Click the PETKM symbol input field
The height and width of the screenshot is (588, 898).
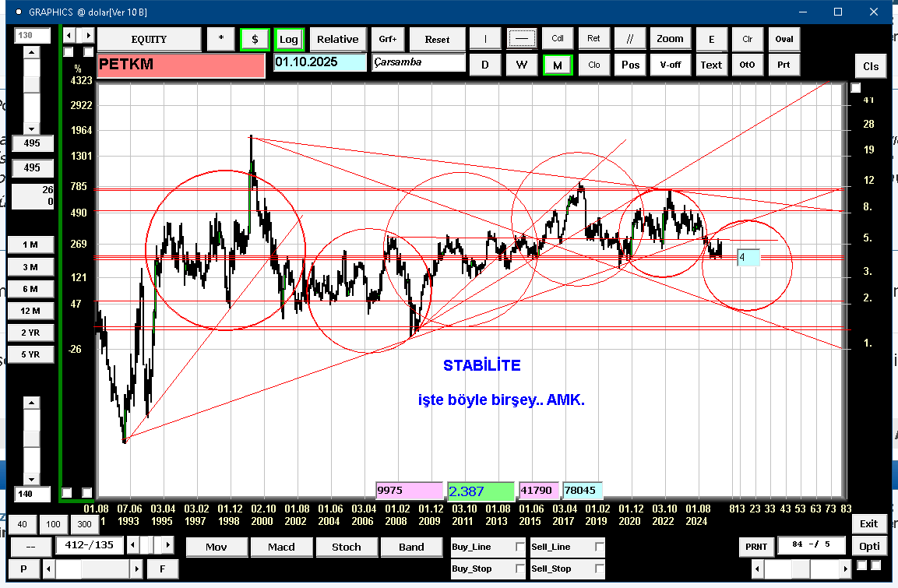click(181, 65)
